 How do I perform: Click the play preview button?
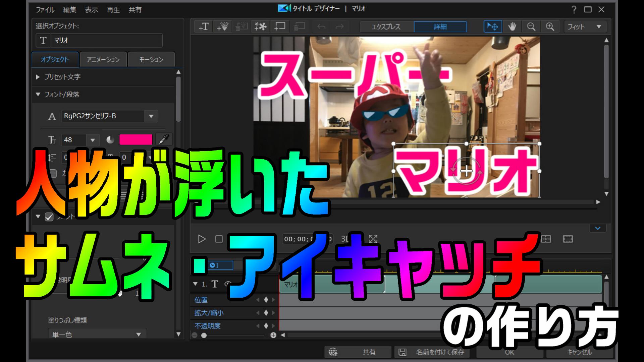202,239
